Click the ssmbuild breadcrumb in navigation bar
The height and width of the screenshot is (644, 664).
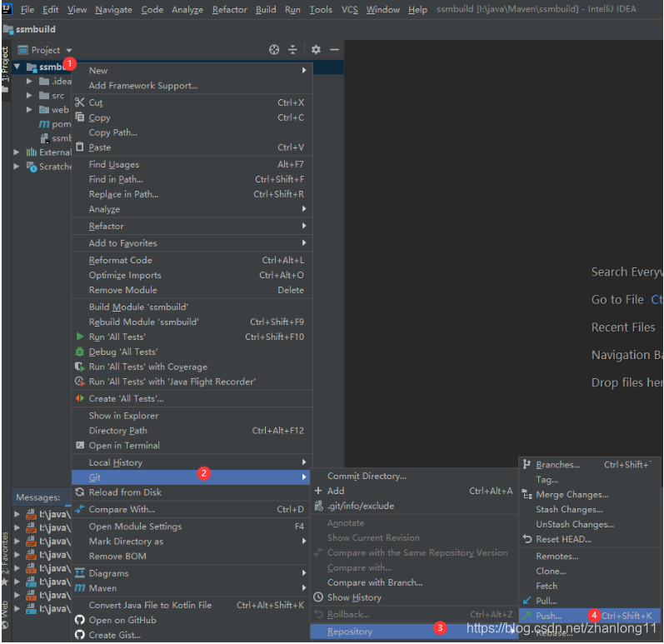tap(30, 29)
